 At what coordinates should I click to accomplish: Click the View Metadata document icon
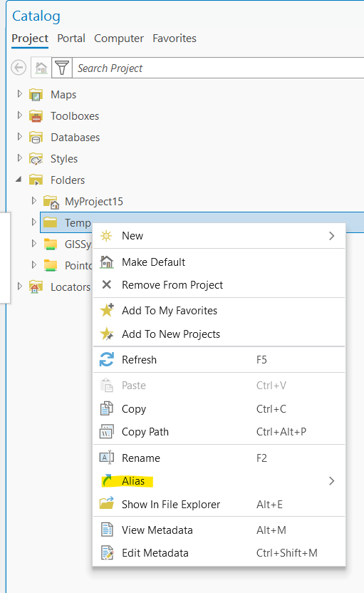coord(107,530)
